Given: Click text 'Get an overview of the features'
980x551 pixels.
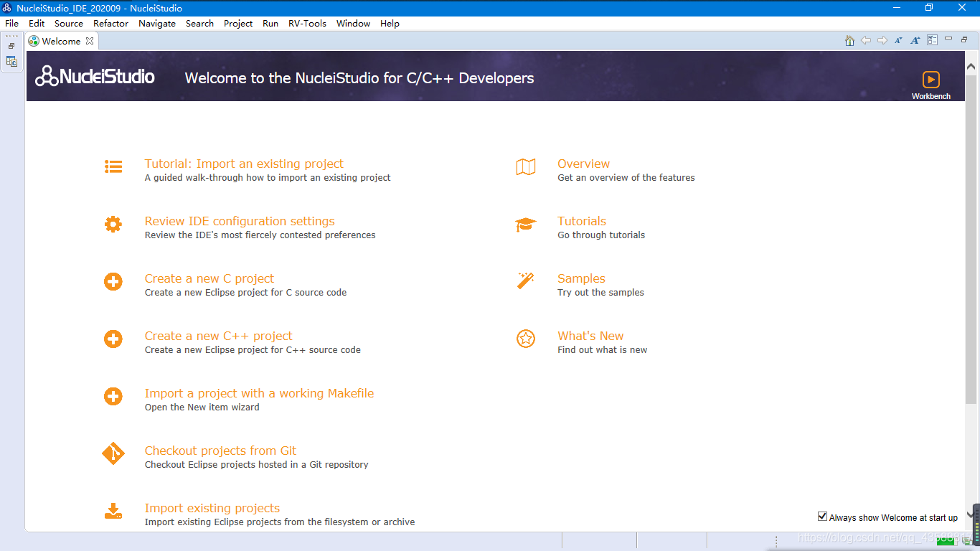Looking at the screenshot, I should (x=626, y=178).
